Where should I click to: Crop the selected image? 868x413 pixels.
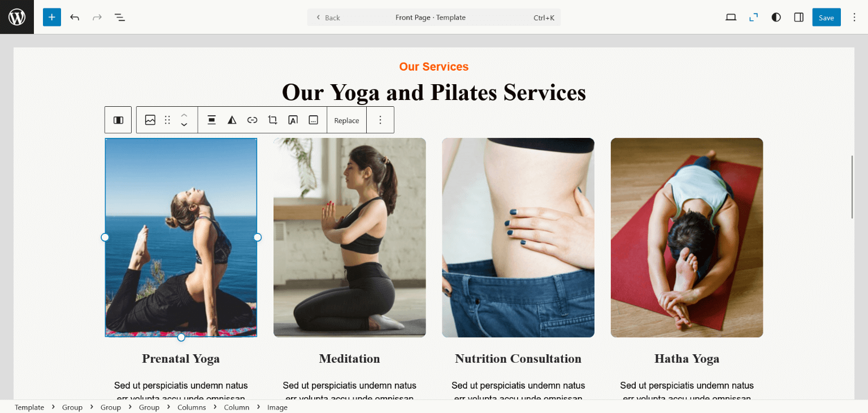click(x=273, y=120)
